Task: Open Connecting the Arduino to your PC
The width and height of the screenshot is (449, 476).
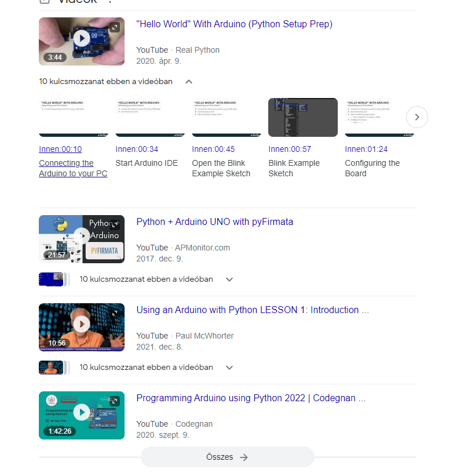Action: tap(73, 168)
